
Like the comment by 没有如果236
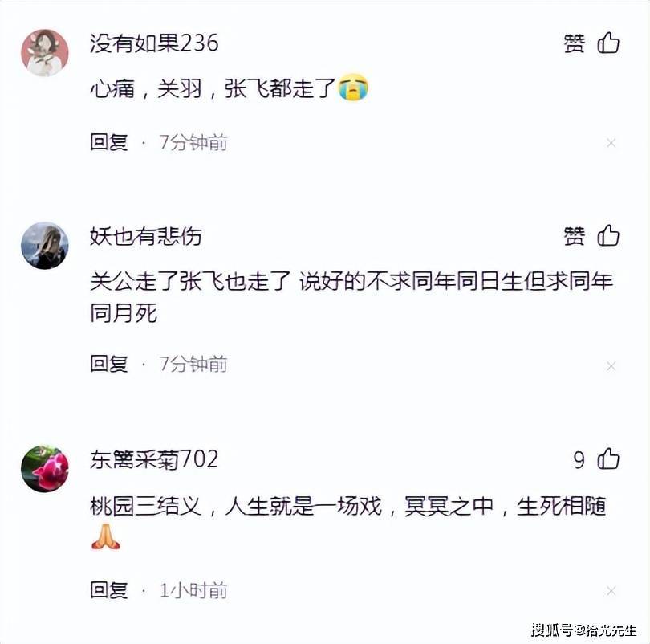pyautogui.click(x=608, y=43)
